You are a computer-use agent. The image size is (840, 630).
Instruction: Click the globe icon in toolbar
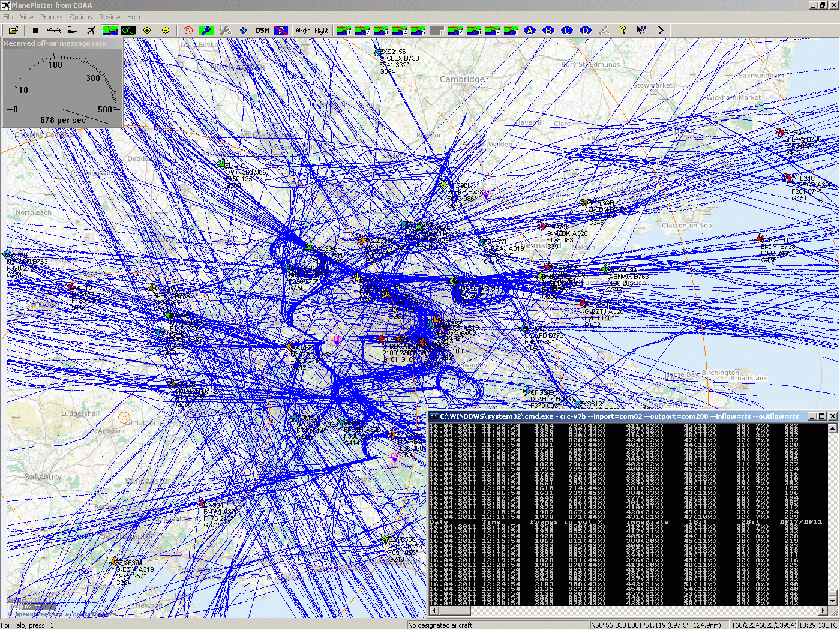pyautogui.click(x=243, y=30)
